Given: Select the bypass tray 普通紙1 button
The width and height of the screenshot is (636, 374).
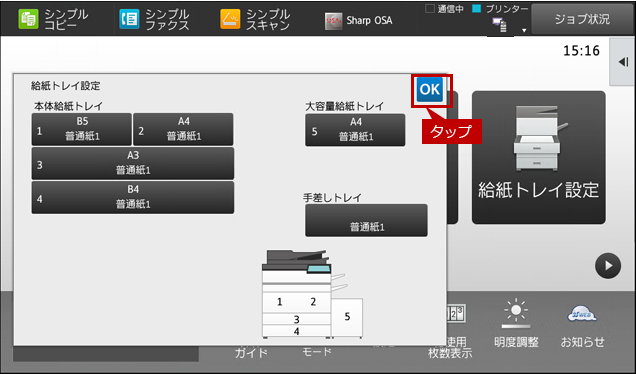Looking at the screenshot, I should [x=366, y=220].
